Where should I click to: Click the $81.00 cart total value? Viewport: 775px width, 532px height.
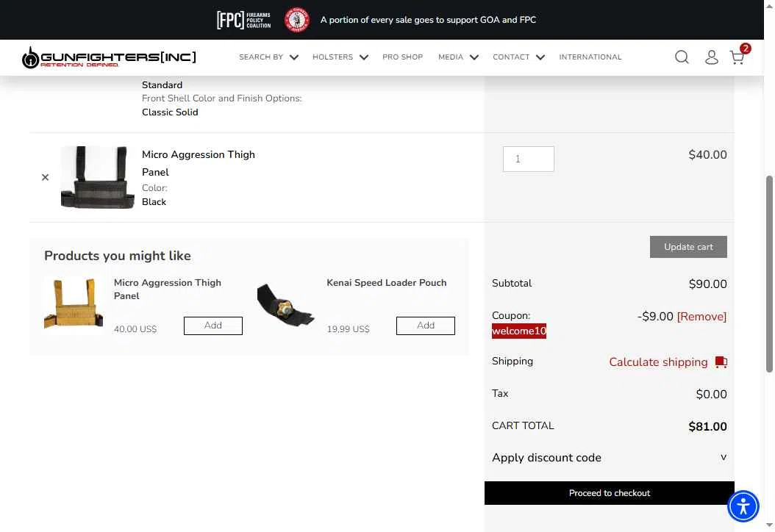click(707, 427)
